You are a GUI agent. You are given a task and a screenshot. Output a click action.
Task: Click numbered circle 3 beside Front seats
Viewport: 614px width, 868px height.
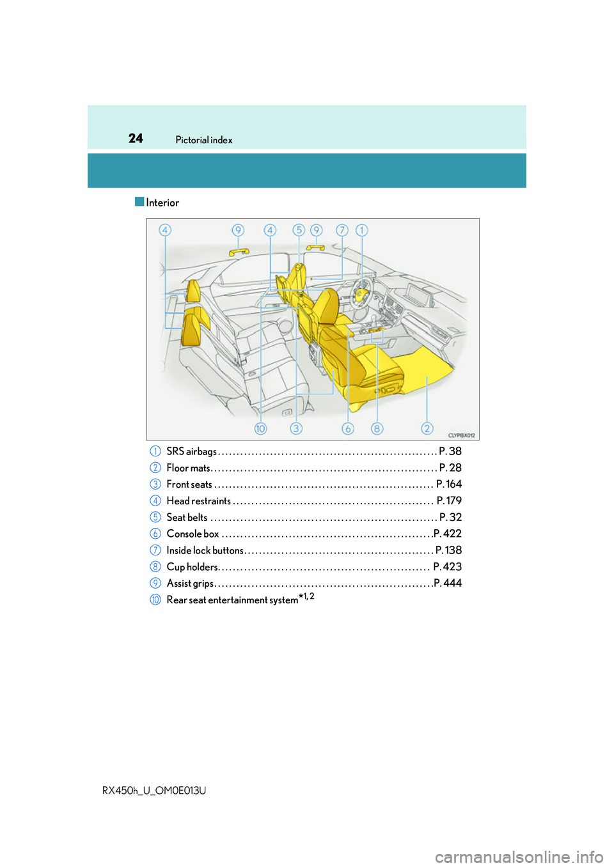(155, 484)
